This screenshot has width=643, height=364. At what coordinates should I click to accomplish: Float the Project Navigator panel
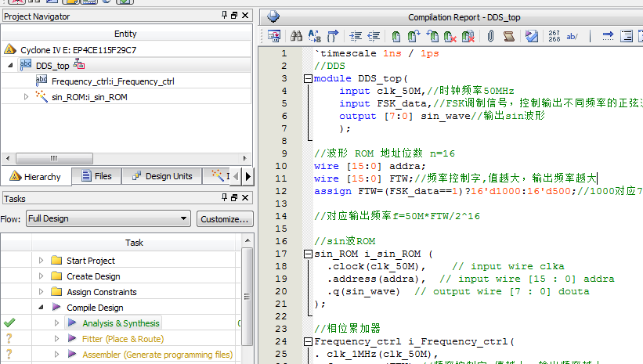pyautogui.click(x=234, y=16)
